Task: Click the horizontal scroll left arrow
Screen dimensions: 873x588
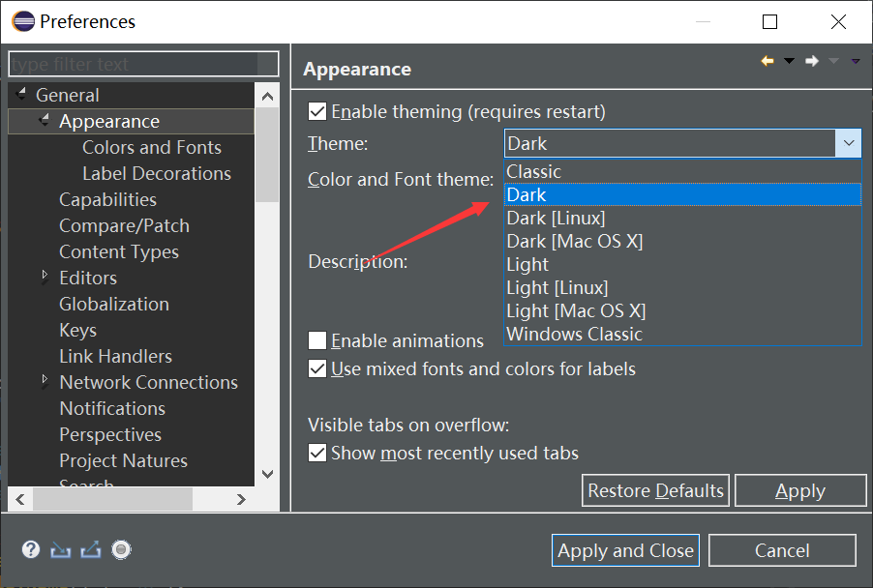Action: (x=20, y=499)
